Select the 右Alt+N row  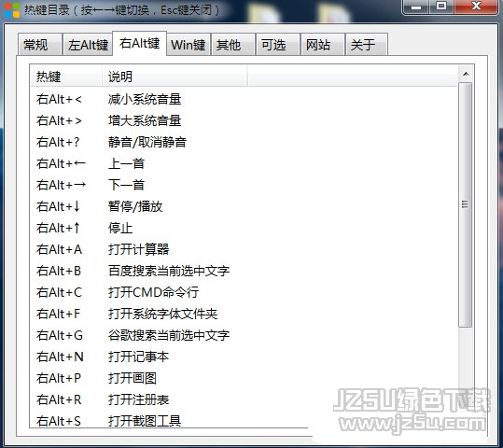[244, 357]
